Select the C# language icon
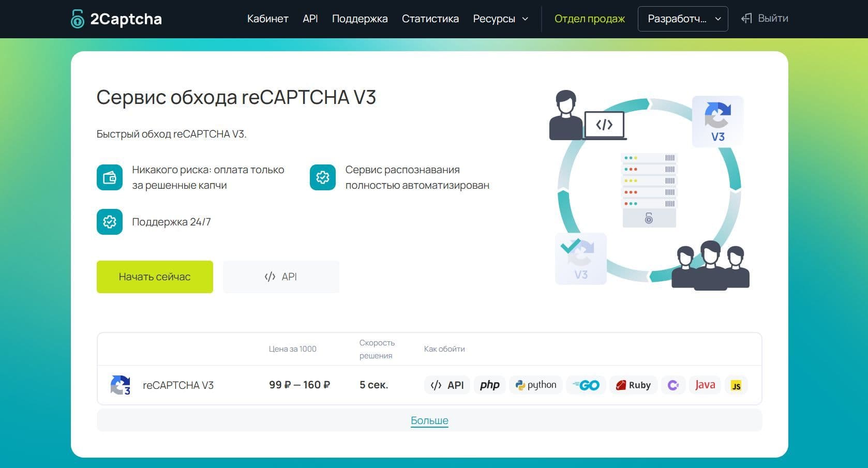Image resolution: width=868 pixels, height=468 pixels. [673, 385]
